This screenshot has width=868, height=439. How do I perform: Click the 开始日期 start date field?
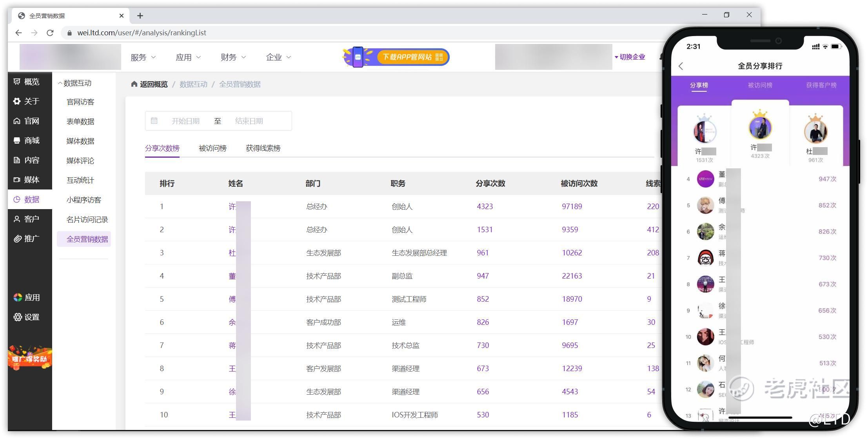[x=185, y=121]
